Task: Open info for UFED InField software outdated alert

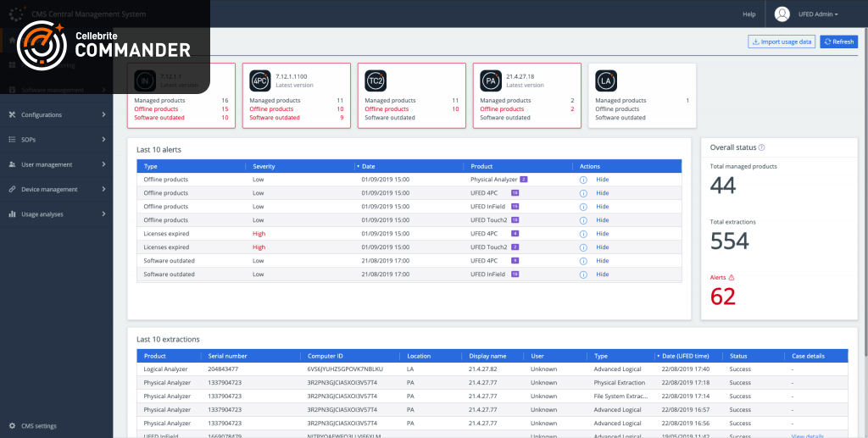Action: click(583, 274)
